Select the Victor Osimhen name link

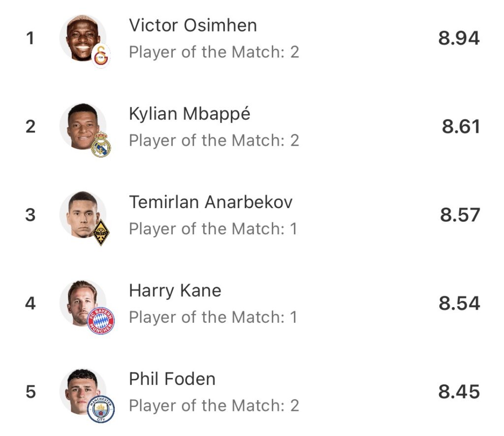(x=193, y=26)
